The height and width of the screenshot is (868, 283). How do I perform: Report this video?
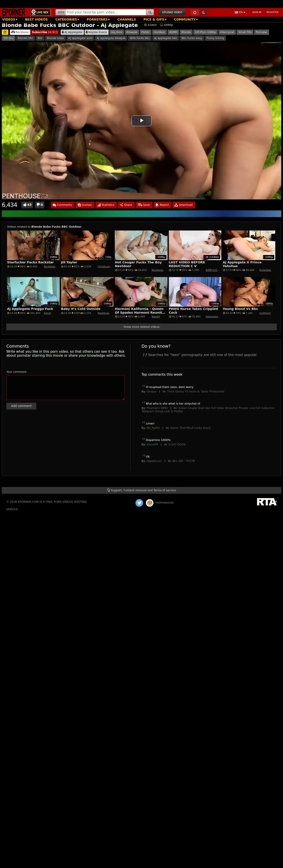click(162, 205)
